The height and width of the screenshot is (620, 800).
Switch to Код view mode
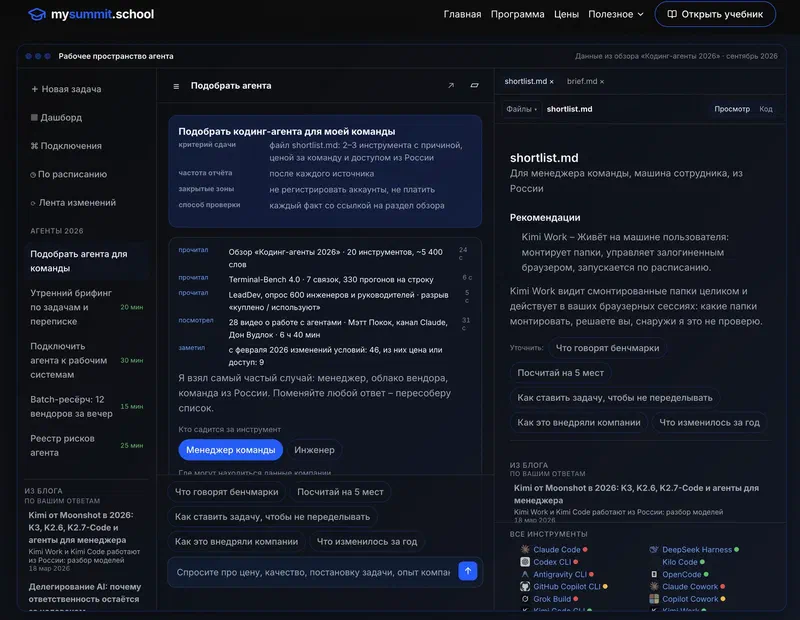coord(766,109)
